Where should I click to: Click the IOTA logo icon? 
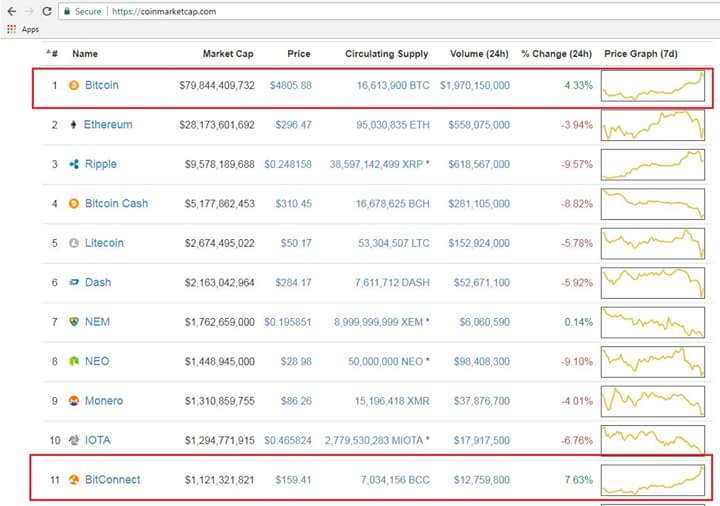click(x=73, y=440)
